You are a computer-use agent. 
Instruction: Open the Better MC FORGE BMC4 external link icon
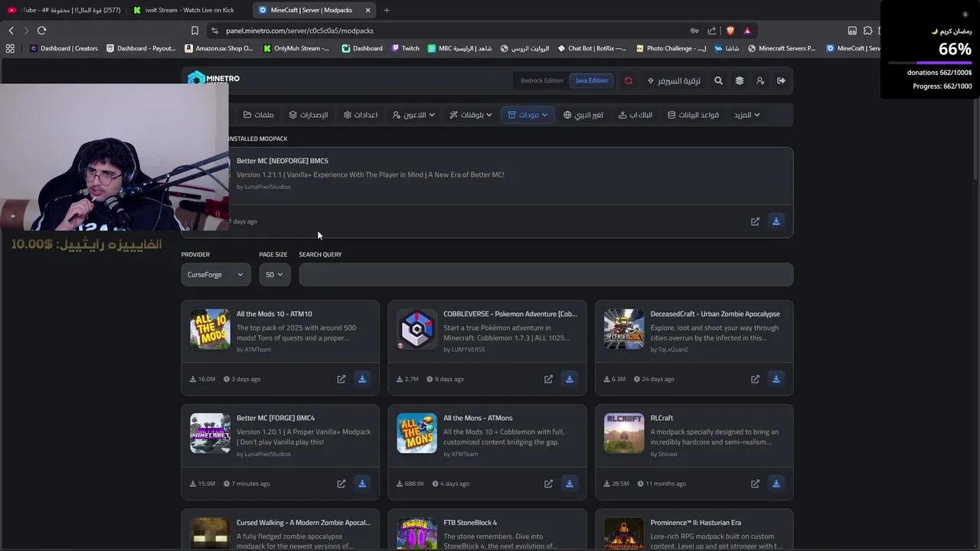[x=341, y=484]
